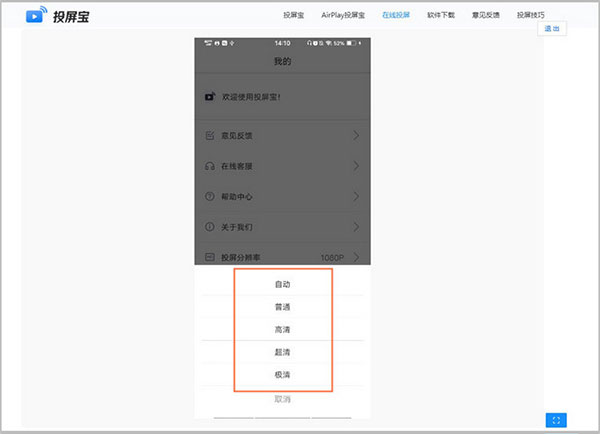Select the 普通 resolution option
Screen dimensions: 600x434
282,307
